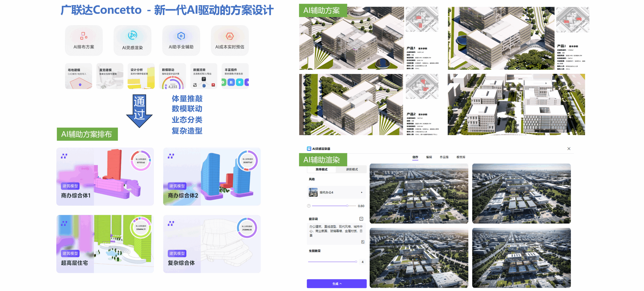Image resolution: width=644 pixels, height=291 pixels.
Task: Click the AutoCAD icon in 数据流转 card
Action: pos(213,85)
